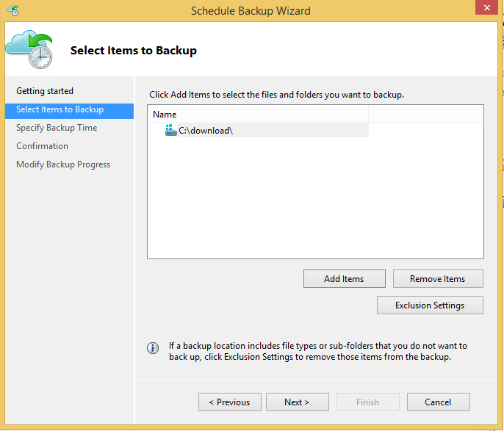504x431 pixels.
Task: Open Exclusion Settings
Action: click(430, 305)
